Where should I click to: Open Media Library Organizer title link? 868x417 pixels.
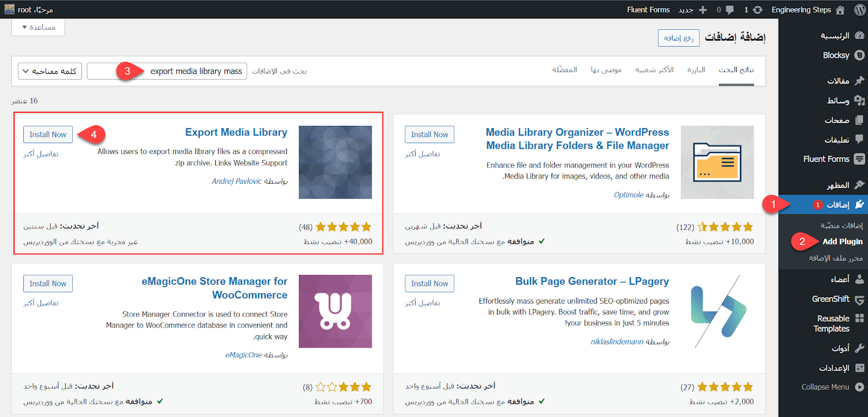[x=577, y=139]
